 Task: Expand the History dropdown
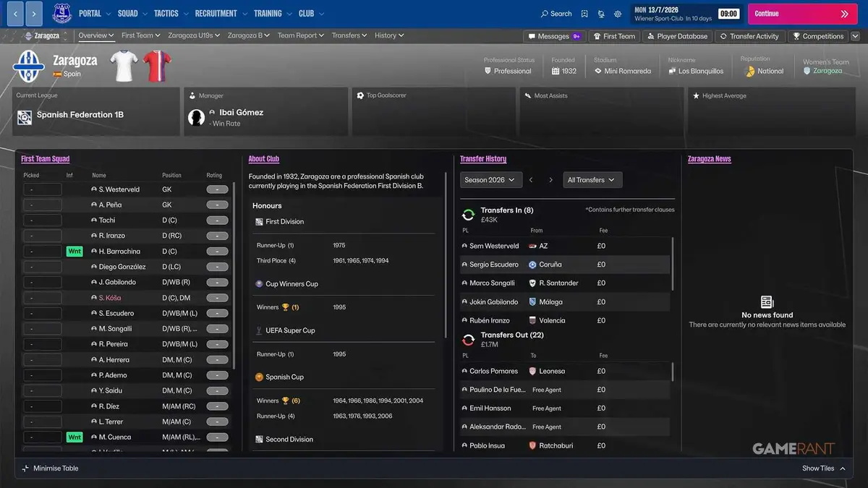pyautogui.click(x=401, y=35)
